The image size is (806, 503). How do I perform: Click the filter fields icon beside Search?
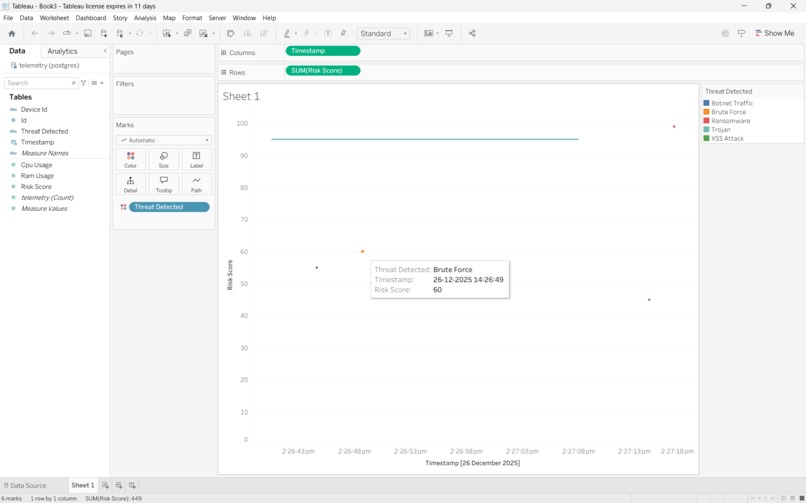point(83,83)
